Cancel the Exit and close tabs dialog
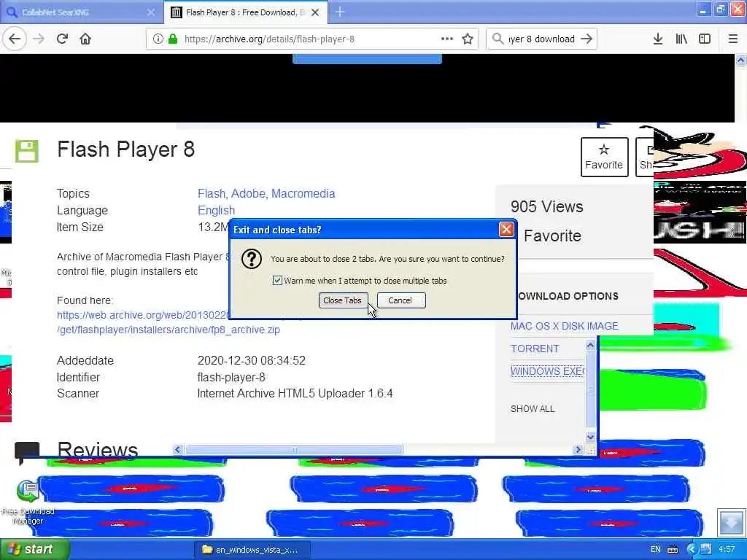The image size is (747, 560). pyautogui.click(x=400, y=300)
